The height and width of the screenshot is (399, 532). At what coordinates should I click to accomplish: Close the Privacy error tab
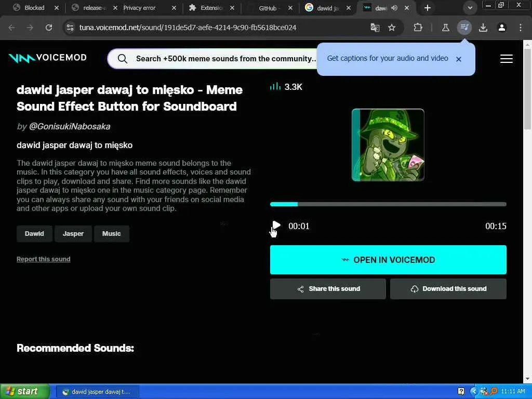click(174, 8)
